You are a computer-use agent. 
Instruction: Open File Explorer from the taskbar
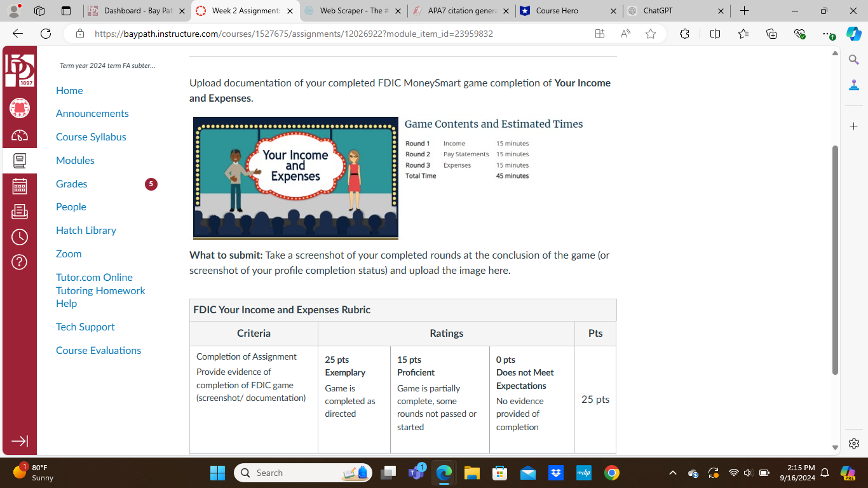[x=471, y=473]
